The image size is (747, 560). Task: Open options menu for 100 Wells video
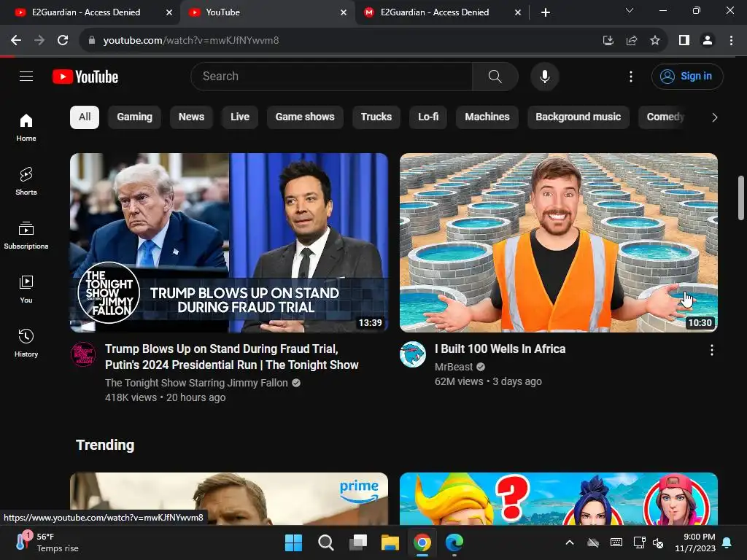click(711, 351)
